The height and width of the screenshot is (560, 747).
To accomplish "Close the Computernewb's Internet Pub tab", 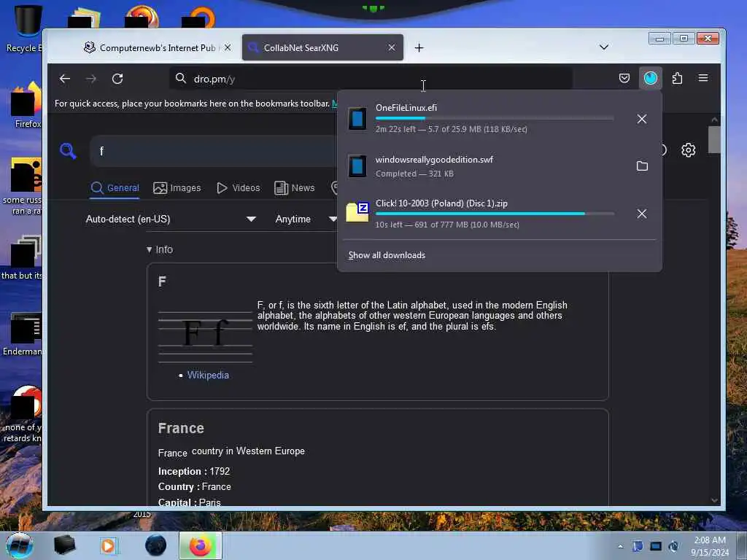I will coord(228,47).
